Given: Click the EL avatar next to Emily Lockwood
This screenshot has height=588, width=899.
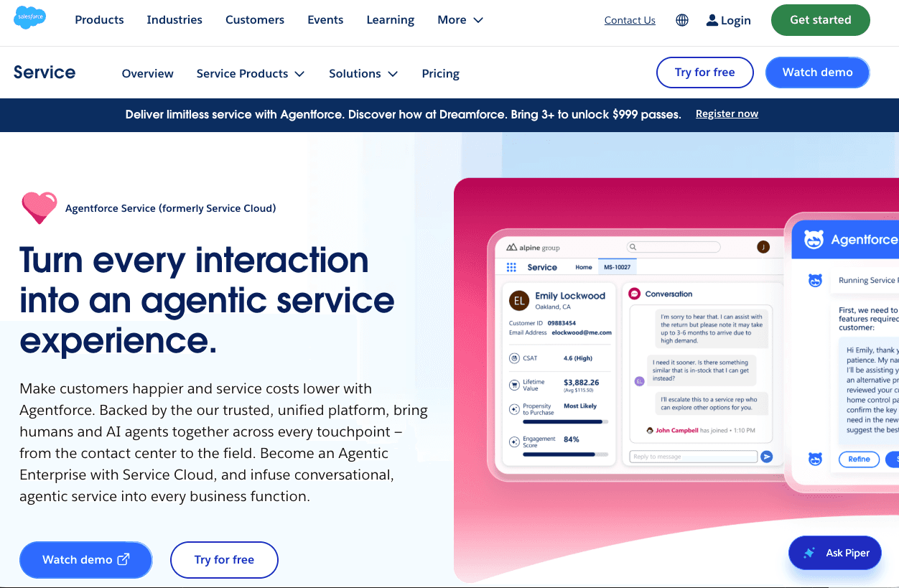Looking at the screenshot, I should click(x=519, y=300).
